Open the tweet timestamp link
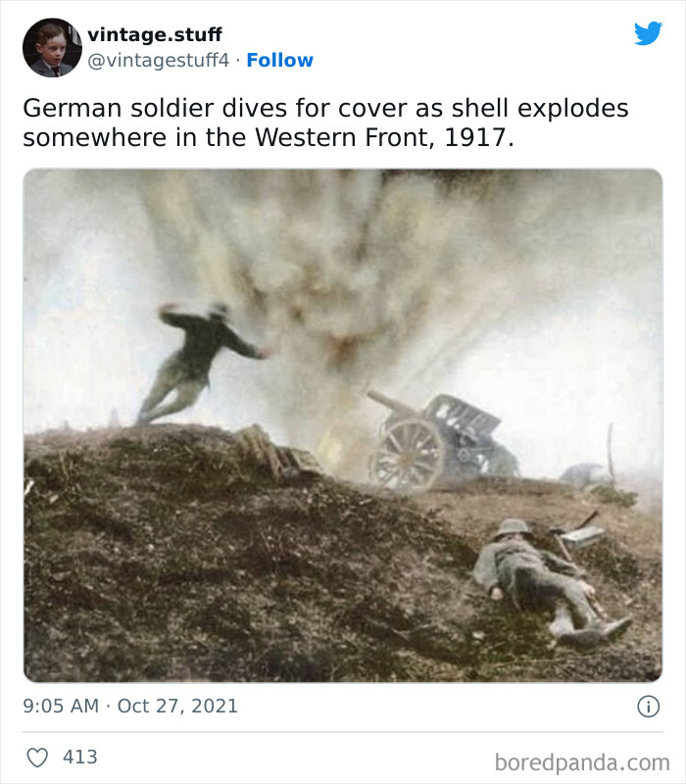This screenshot has height=784, width=686. (130, 706)
